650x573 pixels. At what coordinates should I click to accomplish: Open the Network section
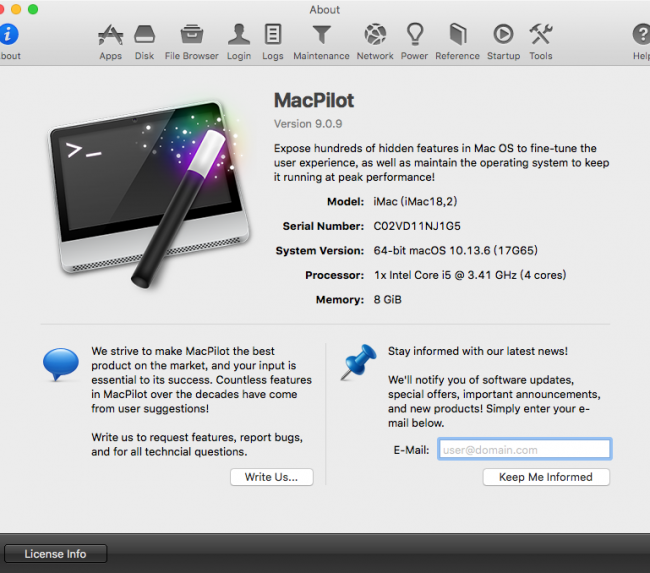(x=375, y=41)
